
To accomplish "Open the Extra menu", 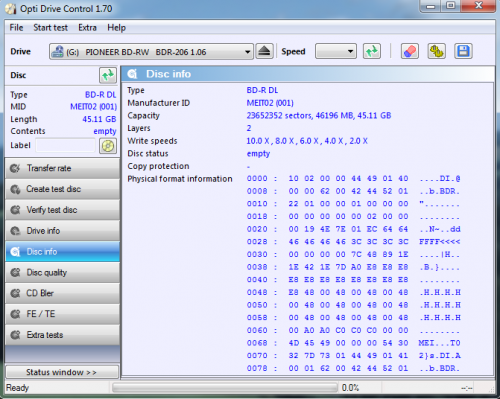I will pos(87,28).
